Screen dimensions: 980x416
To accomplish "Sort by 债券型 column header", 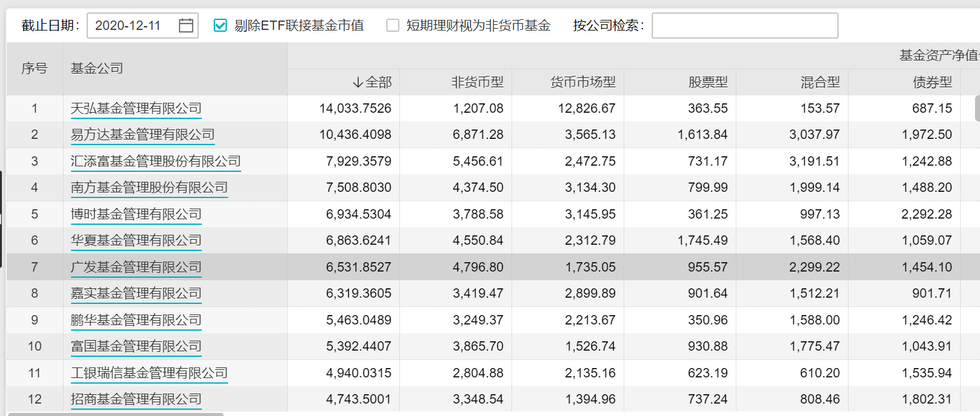I will [932, 82].
